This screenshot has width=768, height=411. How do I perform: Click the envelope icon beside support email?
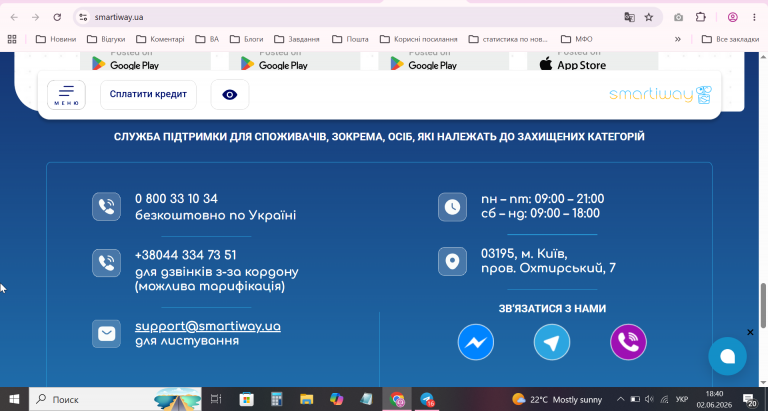click(x=106, y=334)
